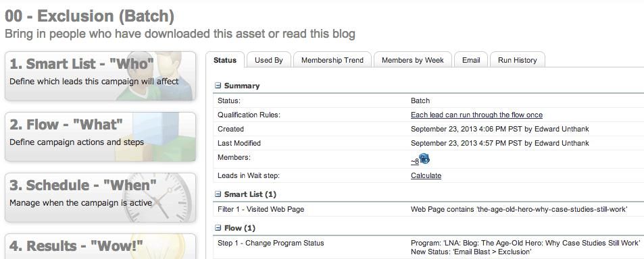Click the ~8 members count link
644x259 pixels.
coord(415,161)
